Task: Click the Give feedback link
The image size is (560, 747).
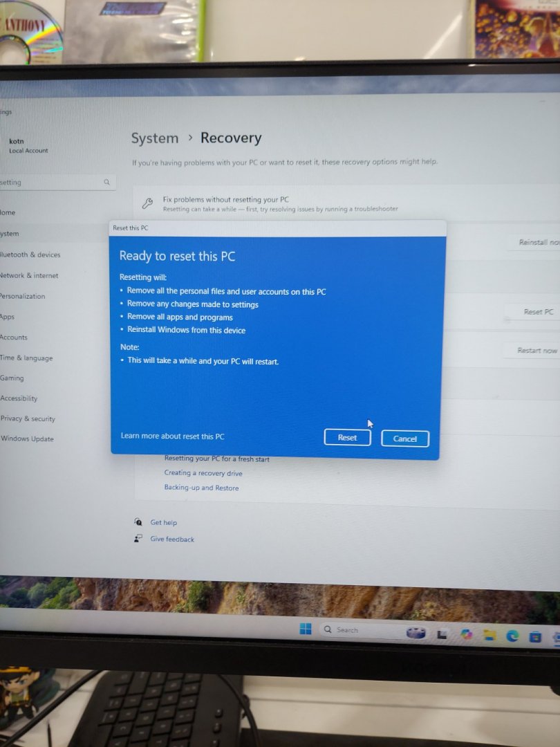Action: [172, 539]
